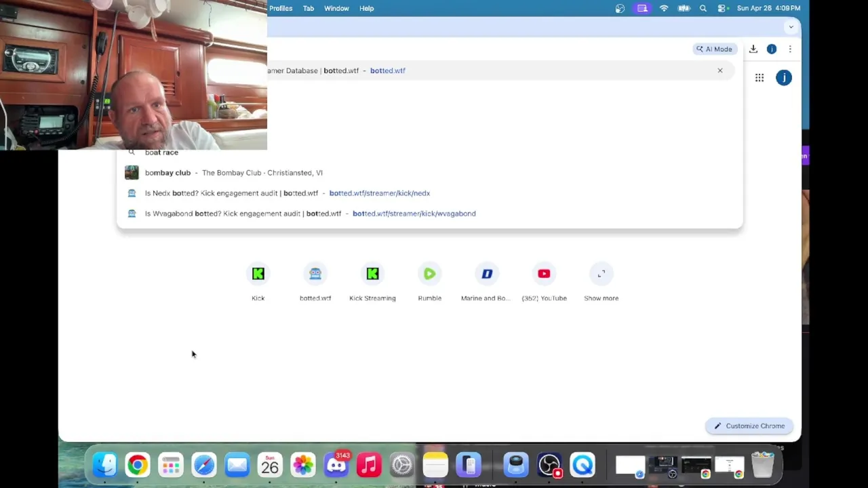Open Chrome downloads icon
Viewport: 868px width, 488px height.
click(x=753, y=49)
